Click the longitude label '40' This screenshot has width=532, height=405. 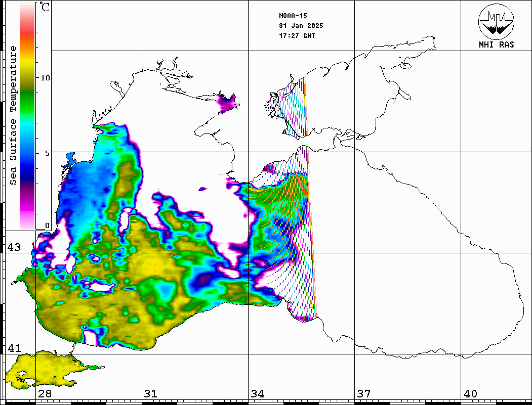(x=470, y=393)
